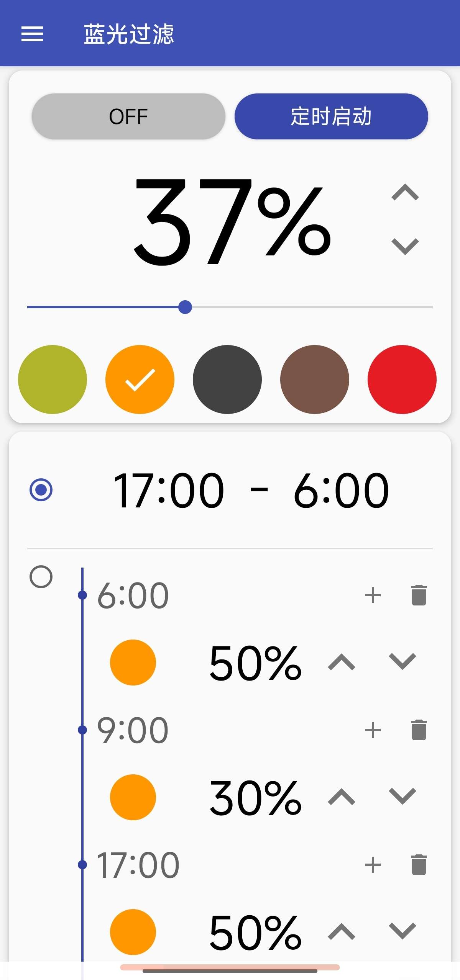Pick the brown filter color swatch
Screen dimensions: 460x980
(314, 380)
